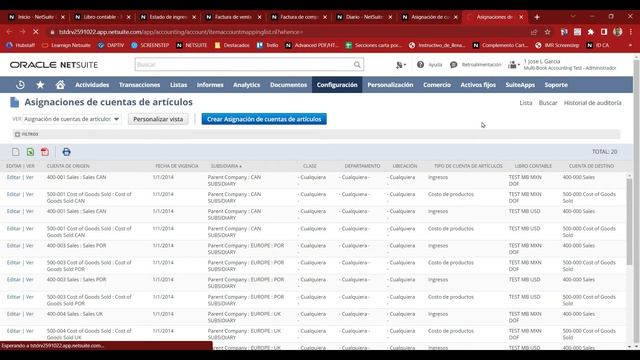
Task: Open the Trello bookmark
Action: pos(267,45)
